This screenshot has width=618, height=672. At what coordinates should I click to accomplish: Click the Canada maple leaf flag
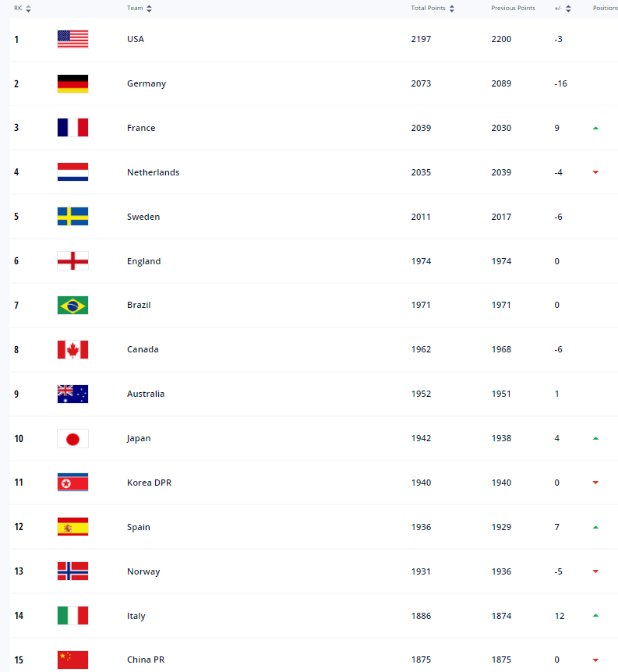pyautogui.click(x=72, y=350)
